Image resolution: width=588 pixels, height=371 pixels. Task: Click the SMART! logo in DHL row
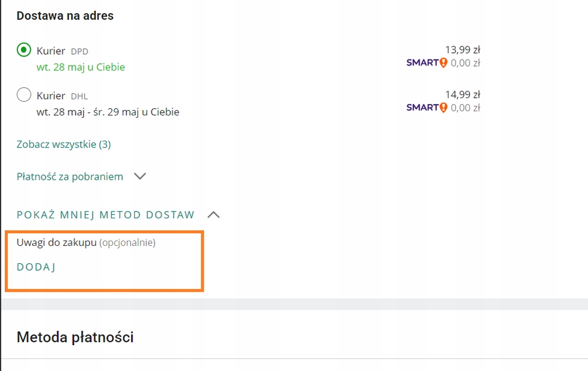tap(427, 108)
